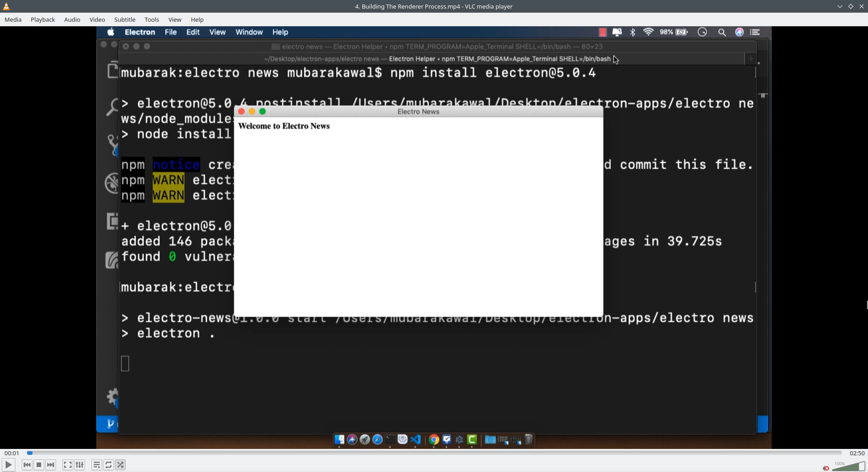This screenshot has width=868, height=472.
Task: Launch Siri from the menu bar
Action: pos(740,32)
